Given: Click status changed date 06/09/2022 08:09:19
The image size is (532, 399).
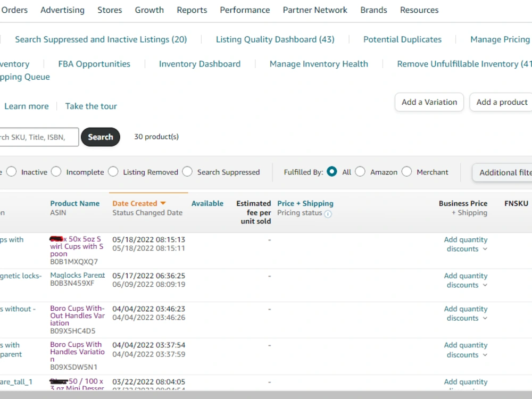Looking at the screenshot, I should pyautogui.click(x=148, y=284).
